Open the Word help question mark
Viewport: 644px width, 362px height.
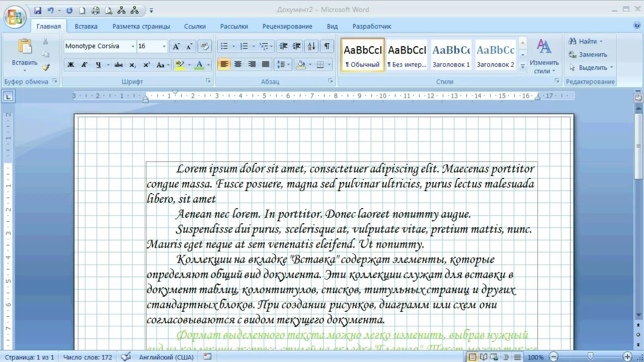637,25
